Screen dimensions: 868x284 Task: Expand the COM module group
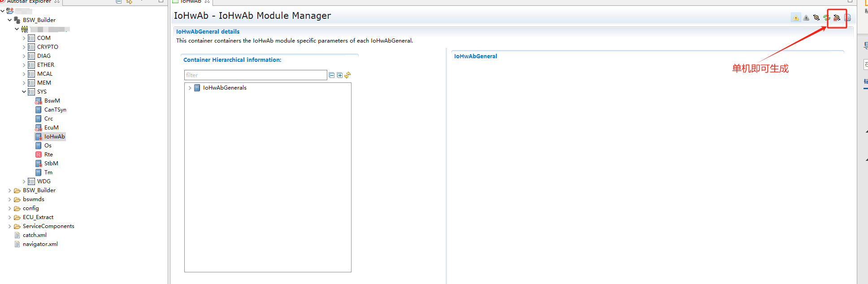[24, 38]
